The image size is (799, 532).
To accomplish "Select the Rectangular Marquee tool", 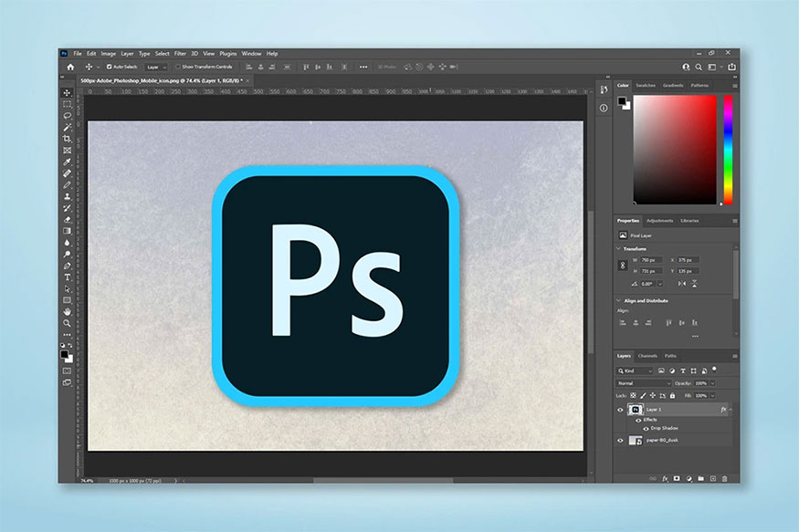I will click(67, 104).
